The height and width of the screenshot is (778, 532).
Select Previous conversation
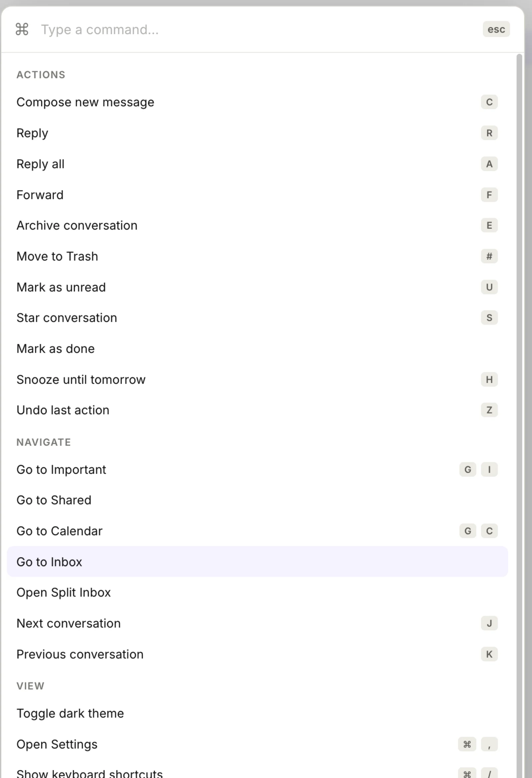pyautogui.click(x=257, y=654)
